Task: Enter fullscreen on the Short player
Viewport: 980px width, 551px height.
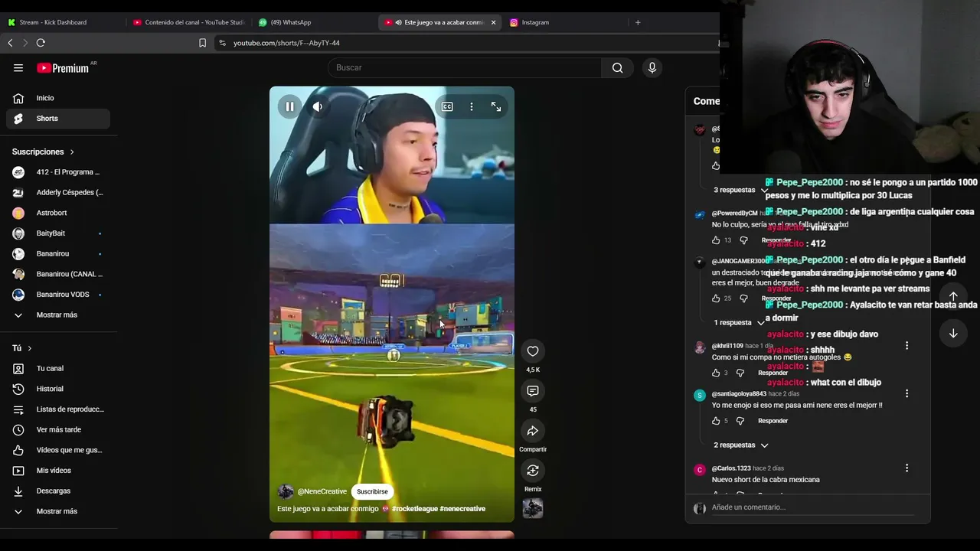Action: (496, 107)
